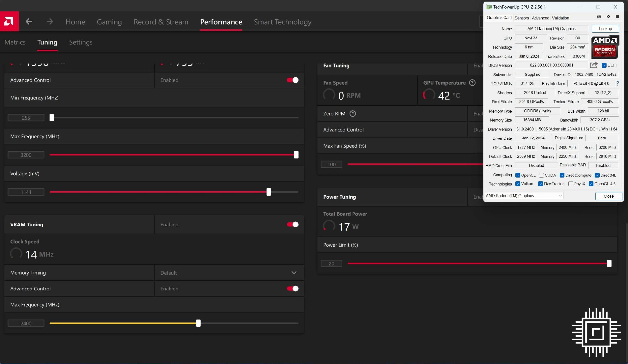The height and width of the screenshot is (364, 628).
Task: Click the AMD logo home icon
Action: [x=9, y=21]
